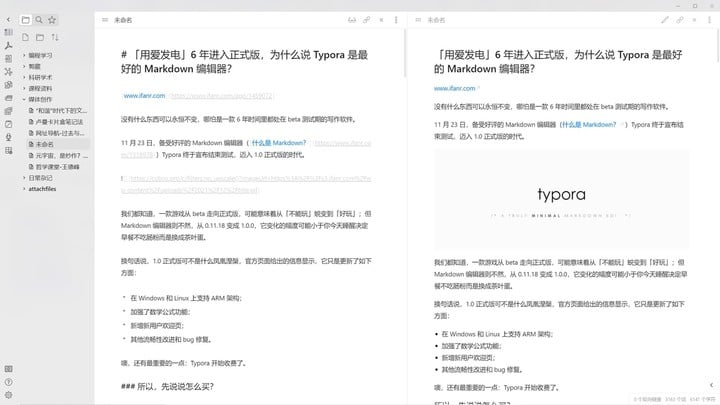Click 什么是 Markdown? link in preview pane
720x405 pixels.
(x=589, y=124)
